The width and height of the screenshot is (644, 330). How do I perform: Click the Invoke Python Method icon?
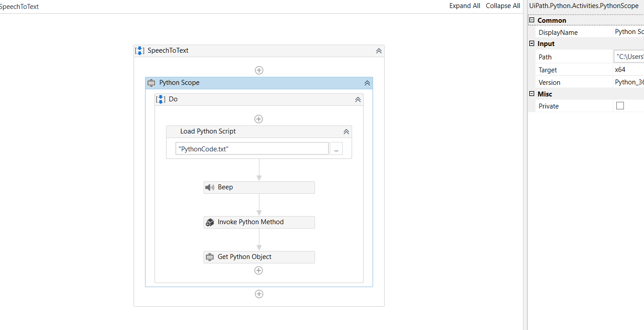point(210,222)
